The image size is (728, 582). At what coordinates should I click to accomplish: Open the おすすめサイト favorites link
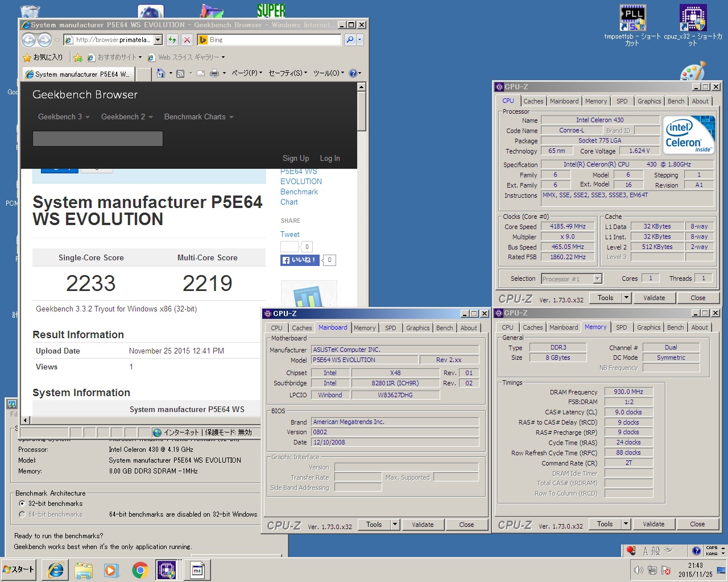(x=115, y=57)
